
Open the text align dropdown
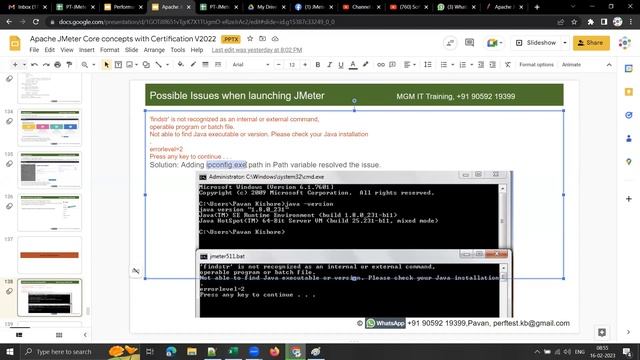pos(409,64)
